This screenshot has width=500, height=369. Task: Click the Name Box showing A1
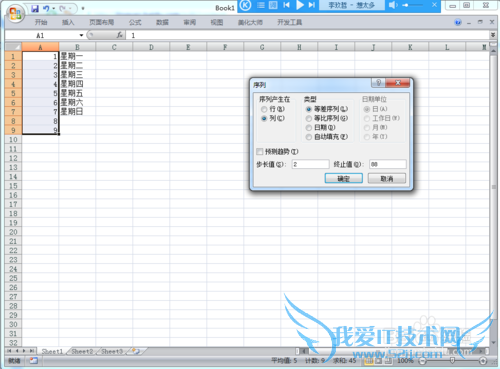point(40,35)
